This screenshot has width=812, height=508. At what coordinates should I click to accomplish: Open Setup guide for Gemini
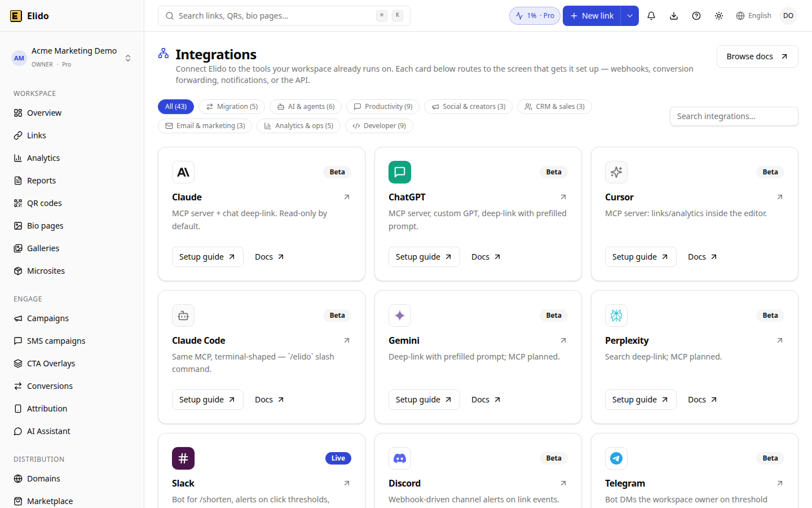[x=424, y=400]
